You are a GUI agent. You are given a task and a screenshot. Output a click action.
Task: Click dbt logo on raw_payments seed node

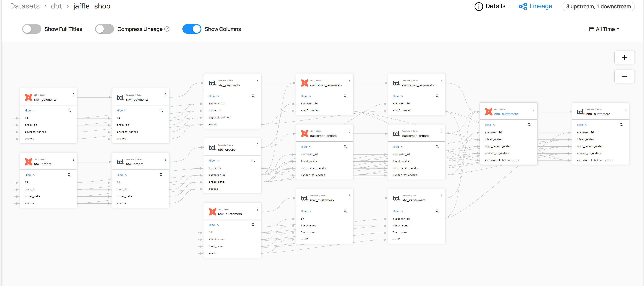pyautogui.click(x=28, y=97)
